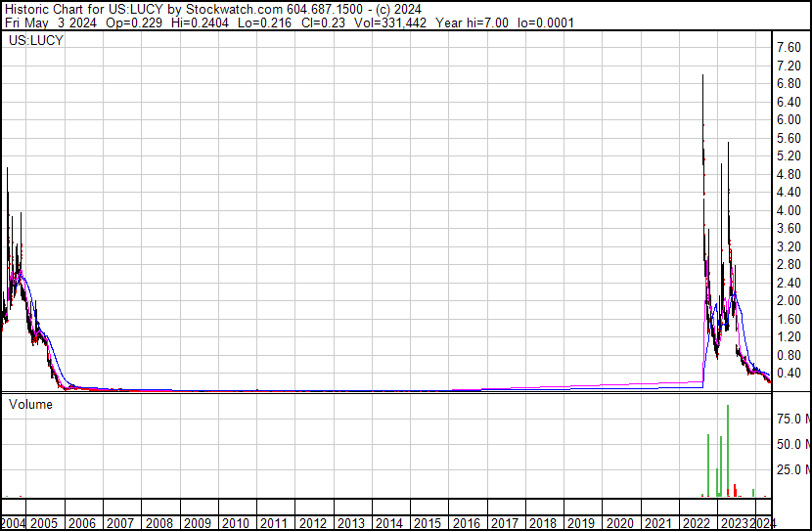Click the 2.40 price axis label
The image size is (812, 531).
(789, 283)
